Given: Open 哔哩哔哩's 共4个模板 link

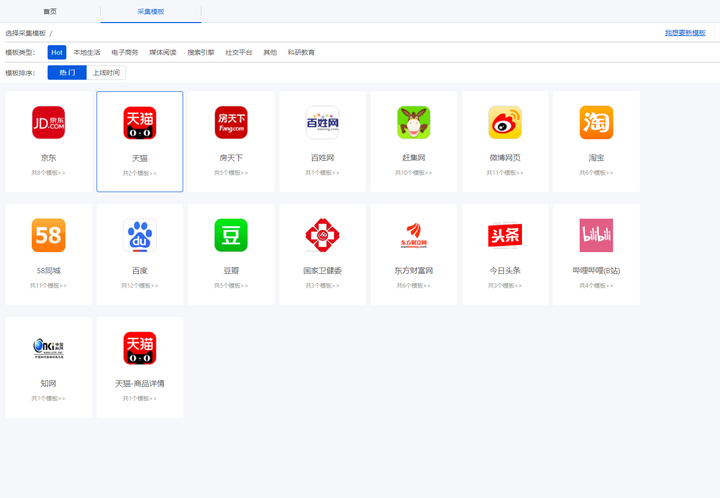Looking at the screenshot, I should pos(596,285).
